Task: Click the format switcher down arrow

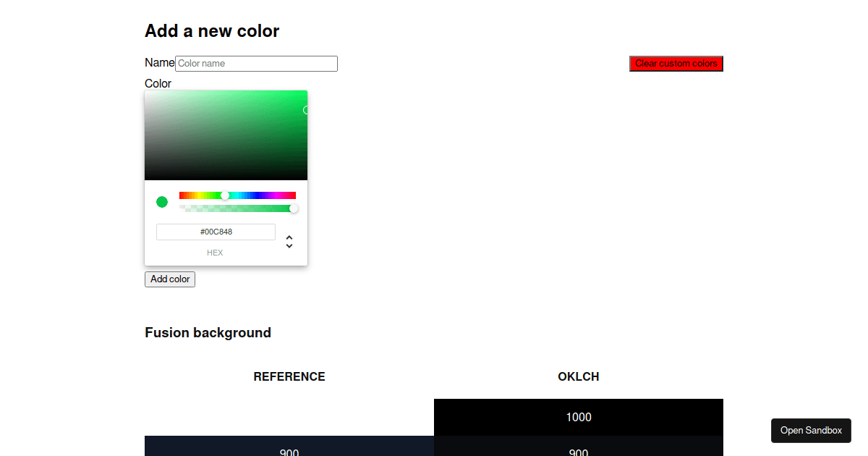Action: click(289, 246)
